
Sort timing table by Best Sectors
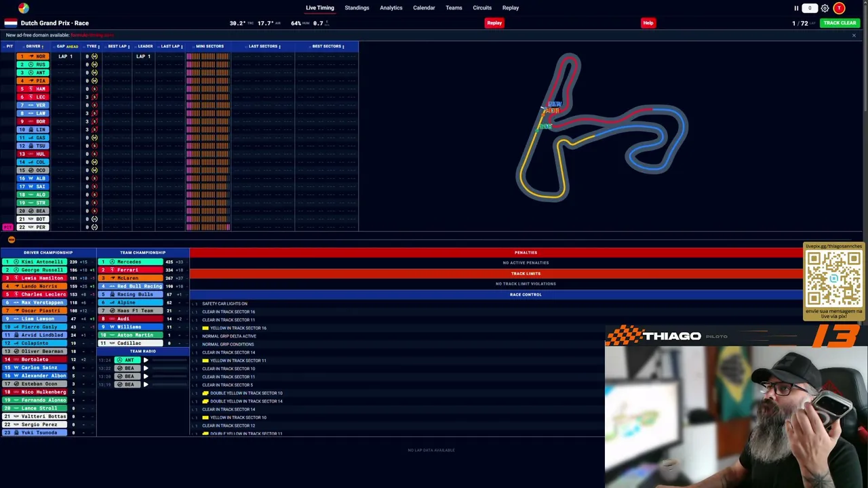[328, 46]
